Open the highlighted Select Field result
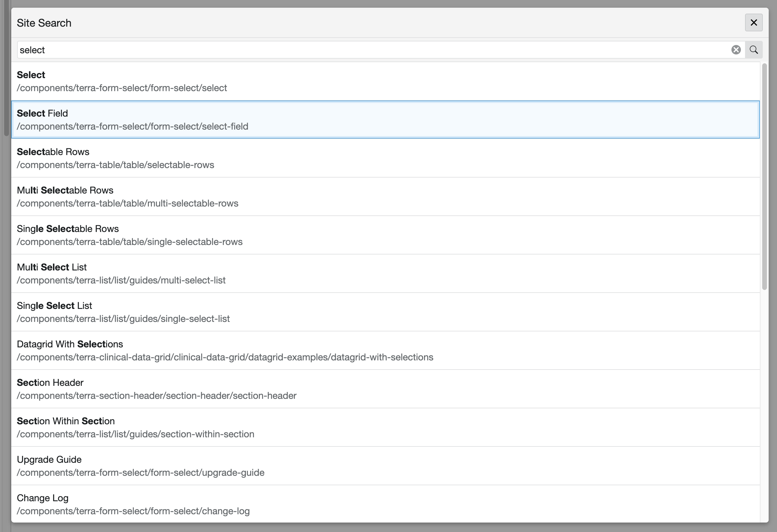Screen dimensions: 777x532 pos(132,120)
